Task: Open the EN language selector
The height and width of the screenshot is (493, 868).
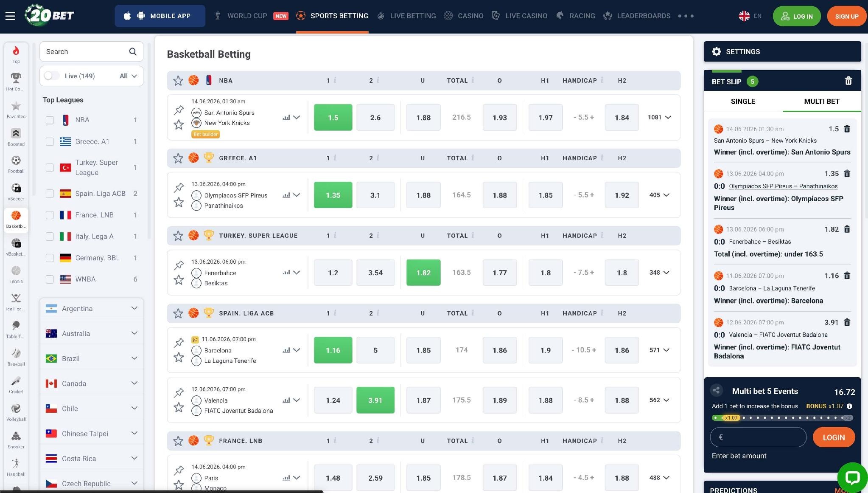Action: [x=750, y=16]
